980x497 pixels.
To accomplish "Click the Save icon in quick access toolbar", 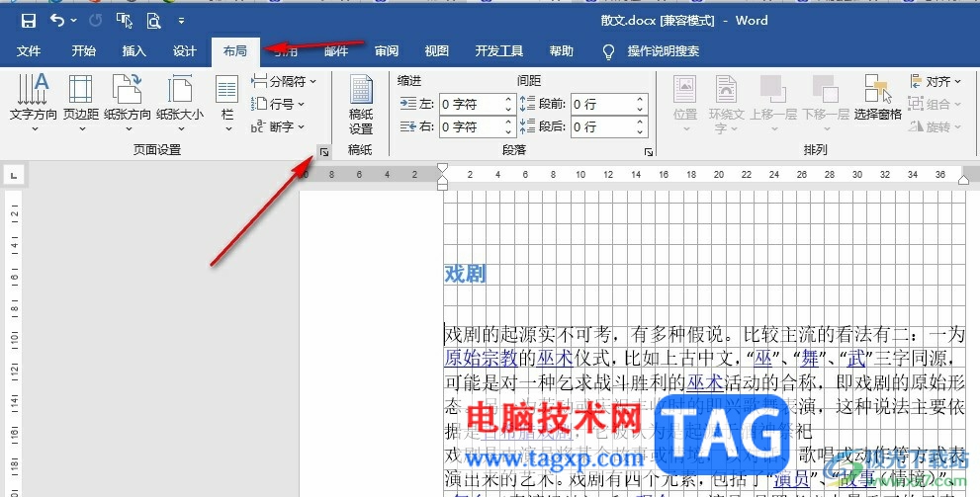I will click(x=28, y=21).
